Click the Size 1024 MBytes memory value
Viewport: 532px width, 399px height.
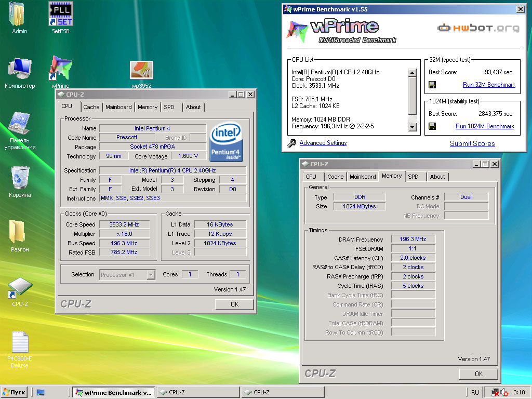(360, 206)
